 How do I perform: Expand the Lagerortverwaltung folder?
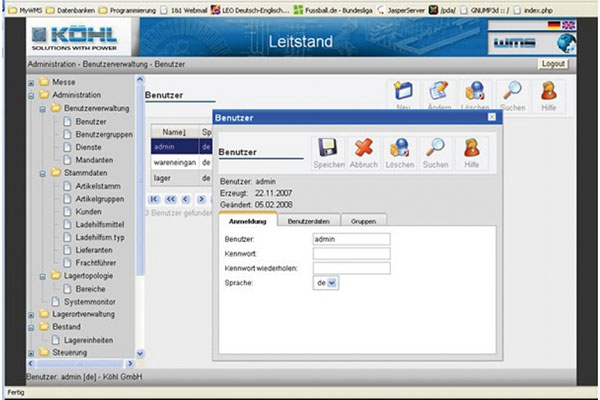32,314
